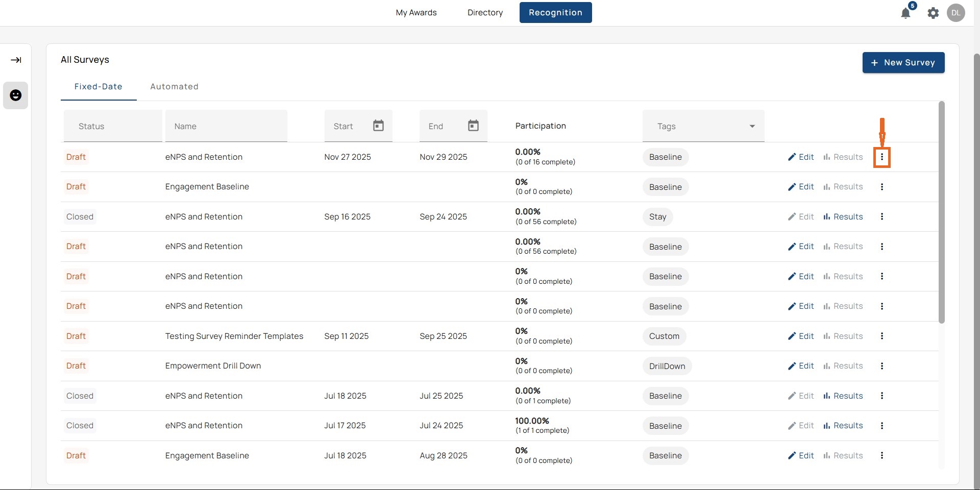Open more options for Jul 18 2025 closed survey
The height and width of the screenshot is (490, 980).
click(x=881, y=396)
